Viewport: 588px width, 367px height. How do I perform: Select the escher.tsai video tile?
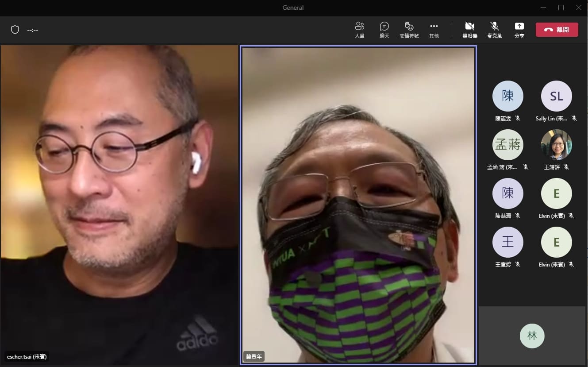(119, 199)
